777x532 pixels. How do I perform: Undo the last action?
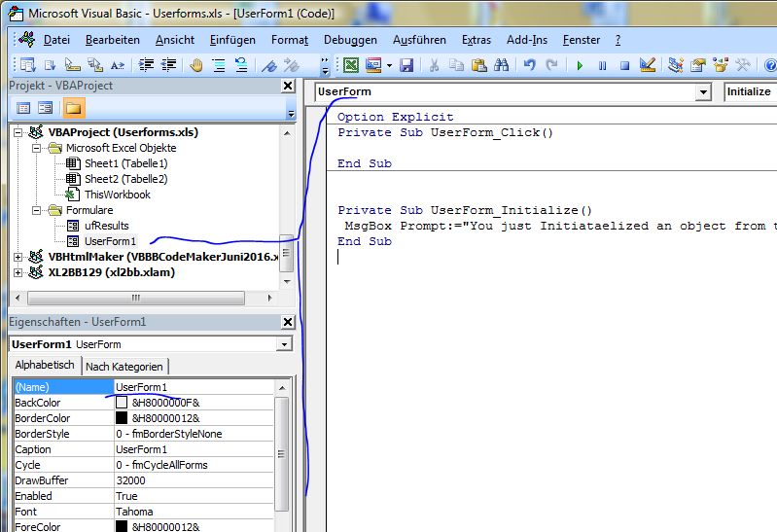pos(529,65)
